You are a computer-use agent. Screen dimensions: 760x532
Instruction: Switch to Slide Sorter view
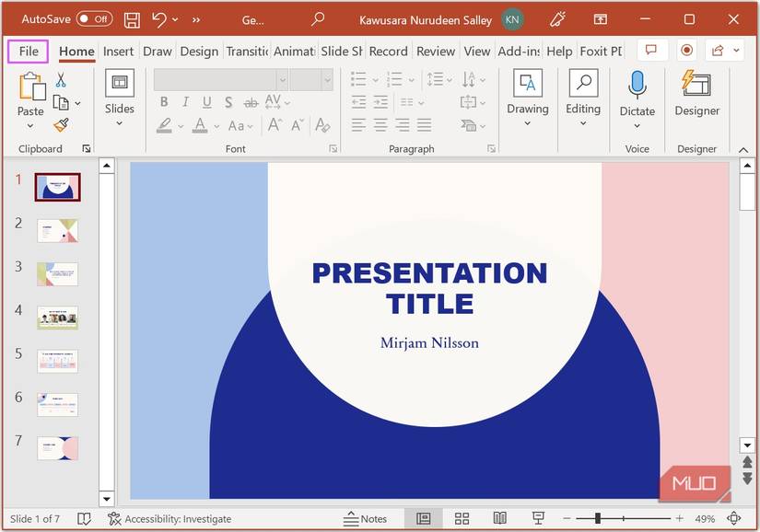(462, 518)
